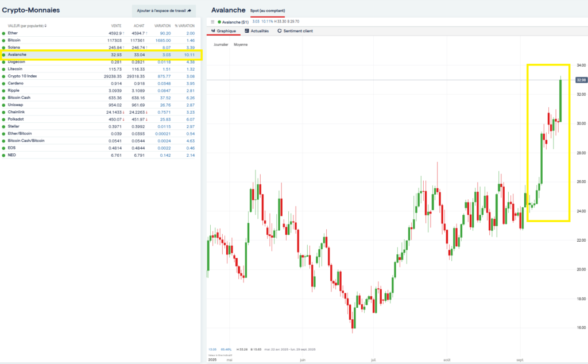Click the news icon beside Actualités

click(x=247, y=31)
